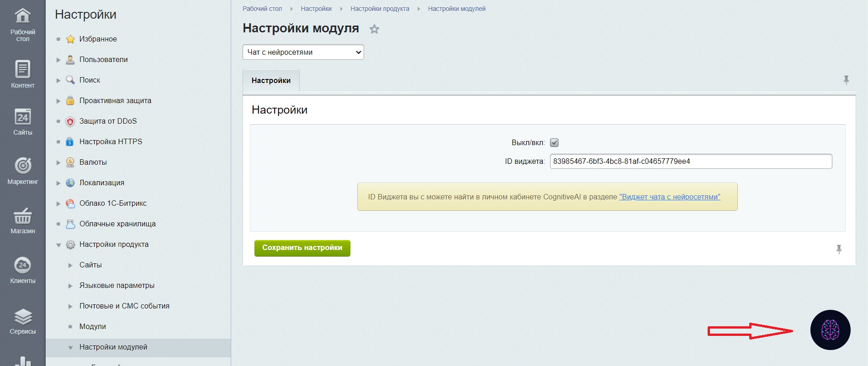Open the Клиенты cloud icon

click(22, 265)
